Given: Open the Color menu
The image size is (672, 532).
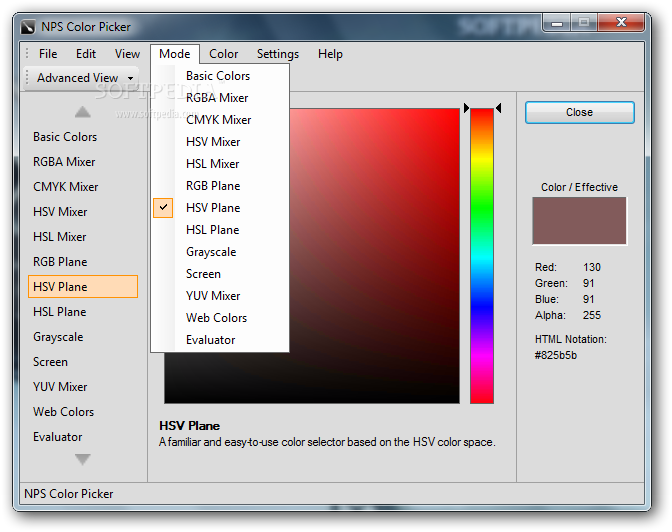Looking at the screenshot, I should [x=223, y=54].
